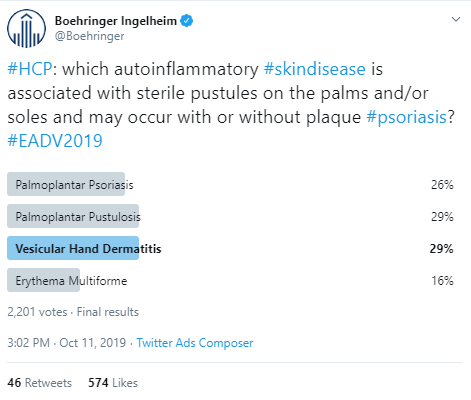View the 574 Likes list
The height and width of the screenshot is (400, 471).
coord(113,383)
